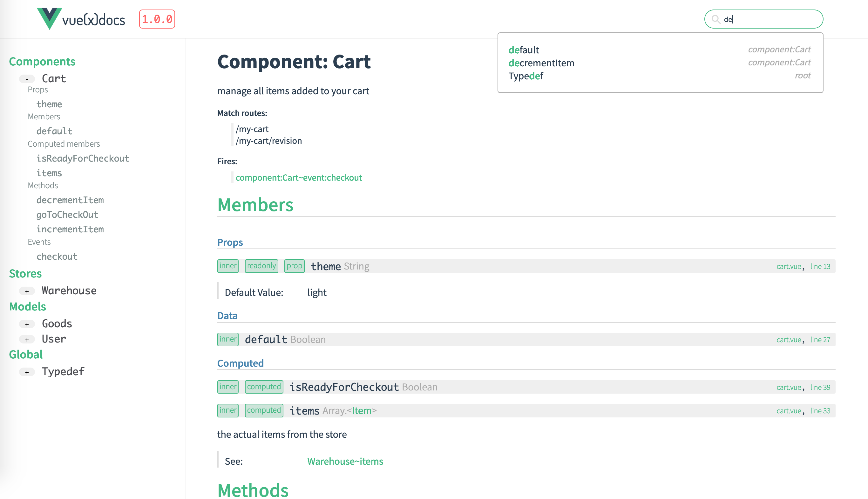868x499 pixels.
Task: Click the search magnifier icon
Action: (715, 19)
